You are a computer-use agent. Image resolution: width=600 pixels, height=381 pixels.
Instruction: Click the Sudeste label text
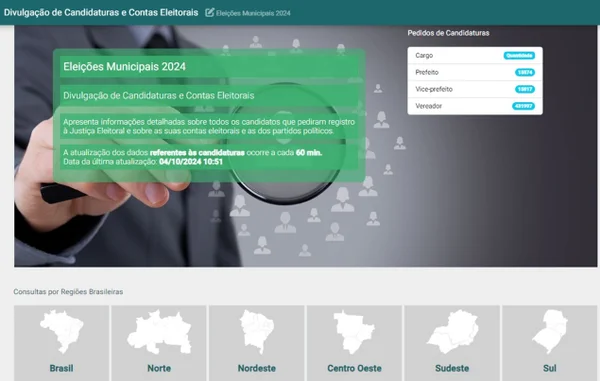point(452,368)
